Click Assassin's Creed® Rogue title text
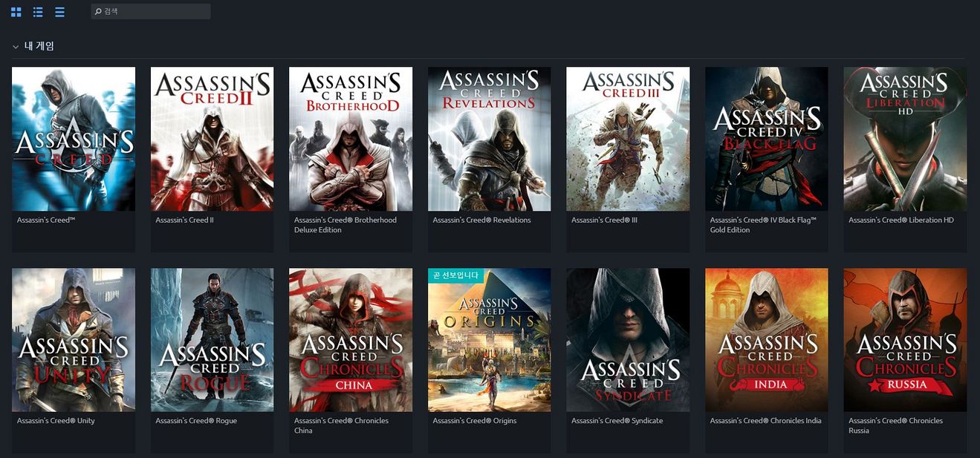The height and width of the screenshot is (458, 980). [x=195, y=421]
